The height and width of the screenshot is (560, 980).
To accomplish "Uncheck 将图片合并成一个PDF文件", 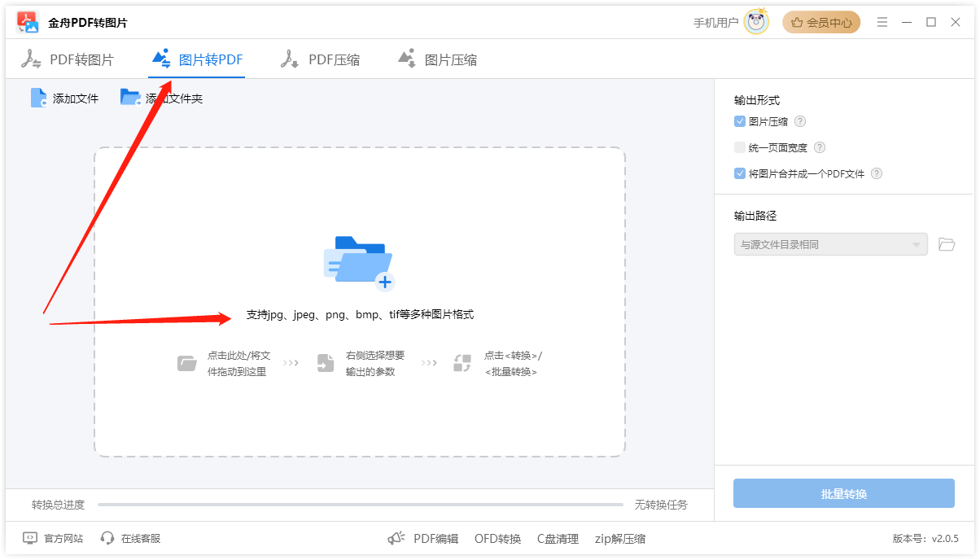I will point(739,173).
